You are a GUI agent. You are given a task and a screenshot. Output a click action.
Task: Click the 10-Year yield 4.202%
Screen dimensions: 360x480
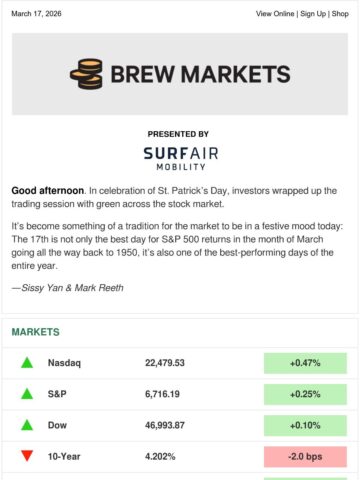160,456
